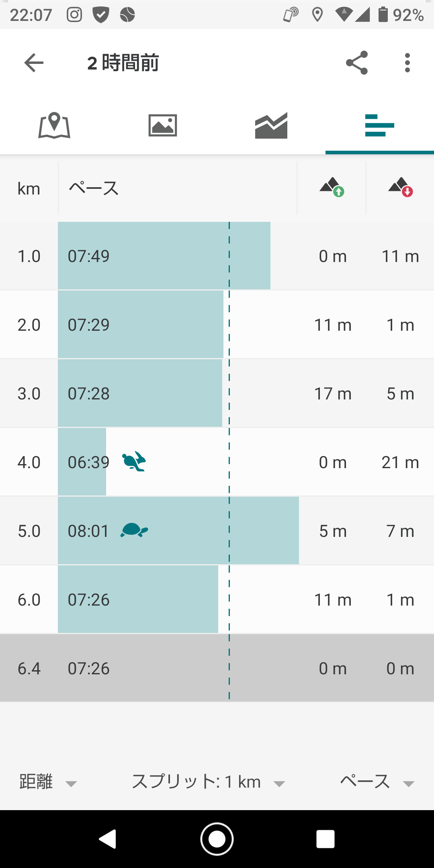Show the elevation chart tab

click(x=271, y=125)
